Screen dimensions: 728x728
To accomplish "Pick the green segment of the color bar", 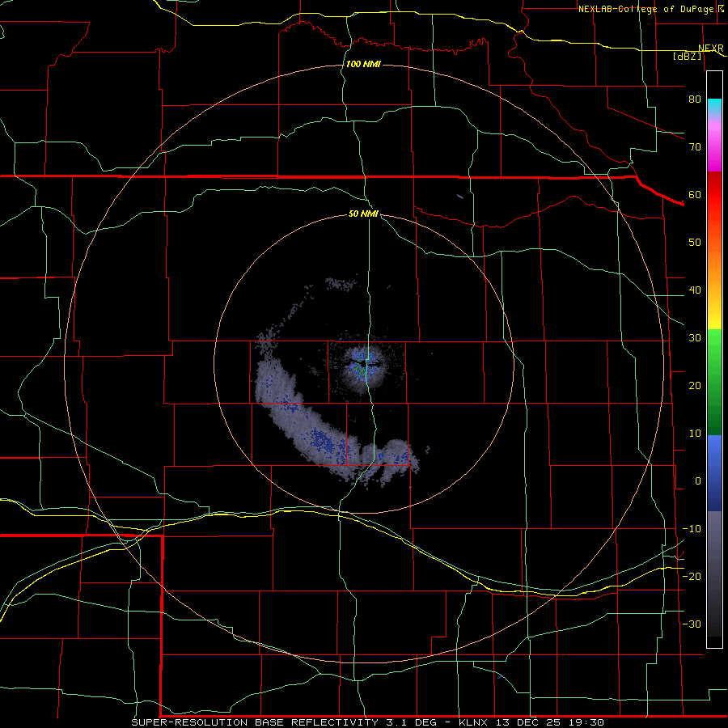I will click(x=714, y=382).
